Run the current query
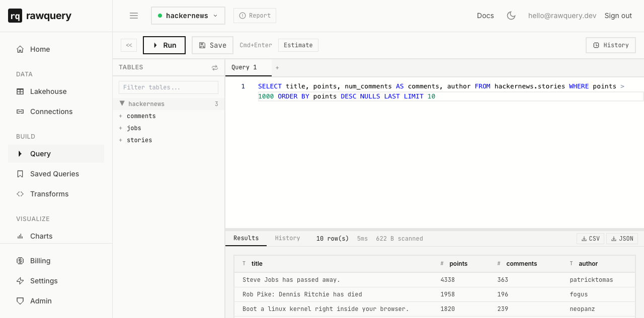644x318 pixels. pos(165,45)
